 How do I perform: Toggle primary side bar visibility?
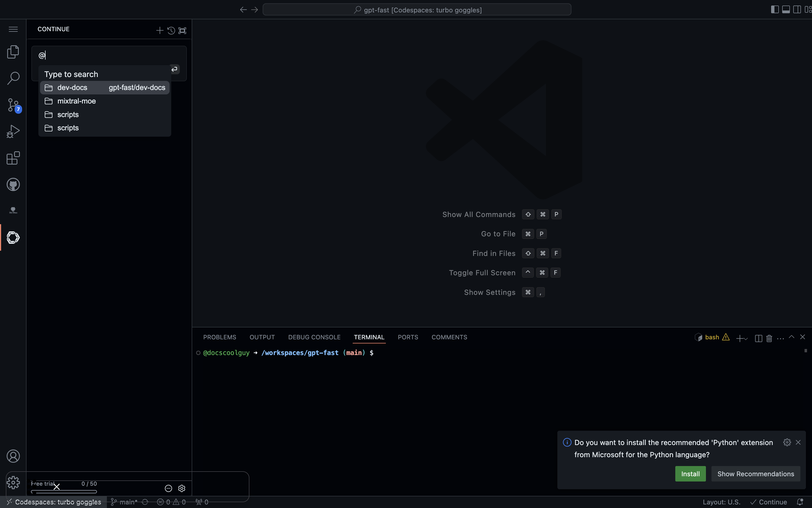[775, 9]
